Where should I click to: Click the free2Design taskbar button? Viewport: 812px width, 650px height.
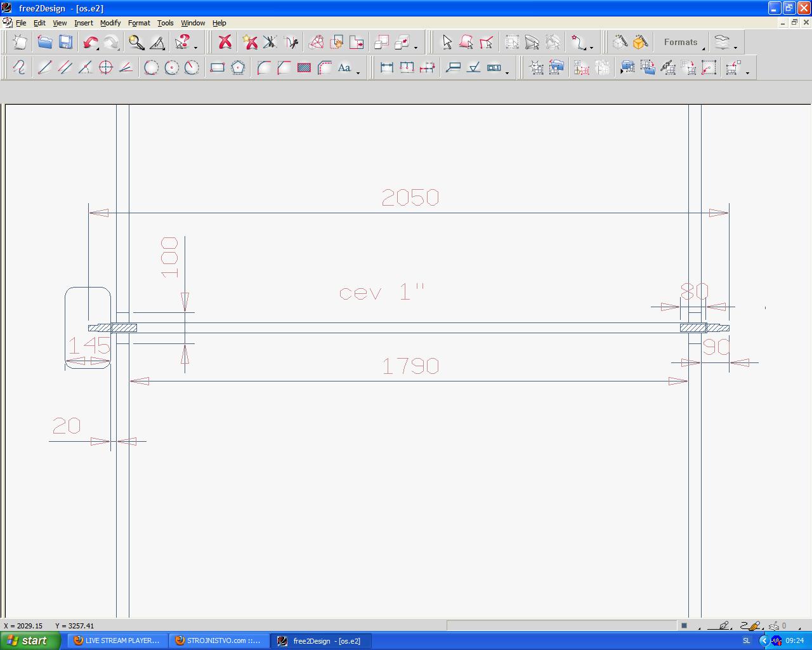321,640
